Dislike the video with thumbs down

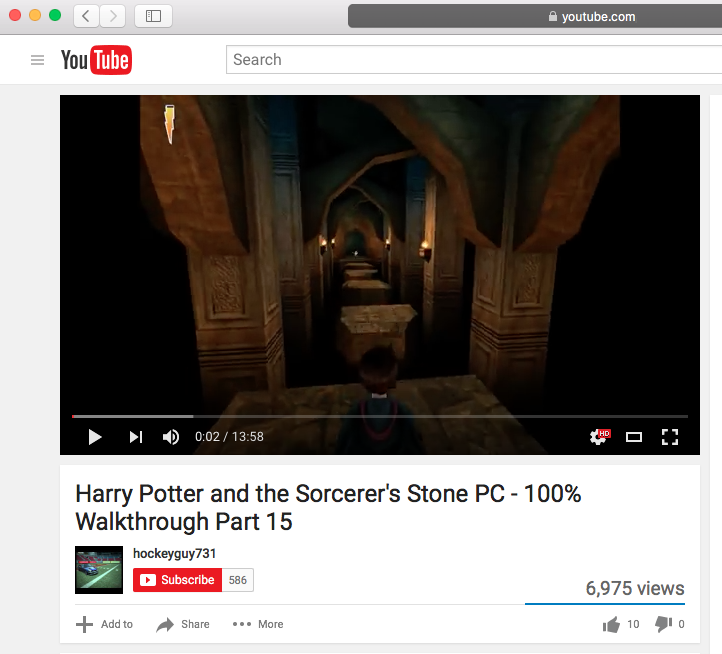click(x=670, y=624)
